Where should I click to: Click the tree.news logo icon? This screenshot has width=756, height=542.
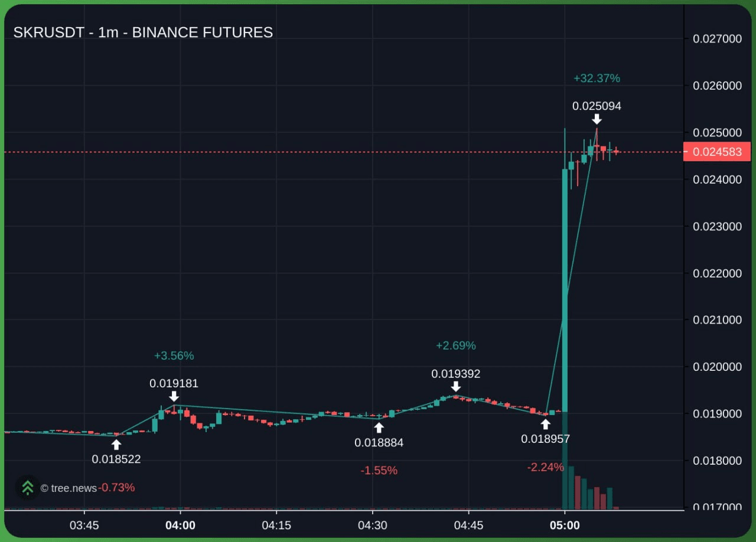coord(27,488)
